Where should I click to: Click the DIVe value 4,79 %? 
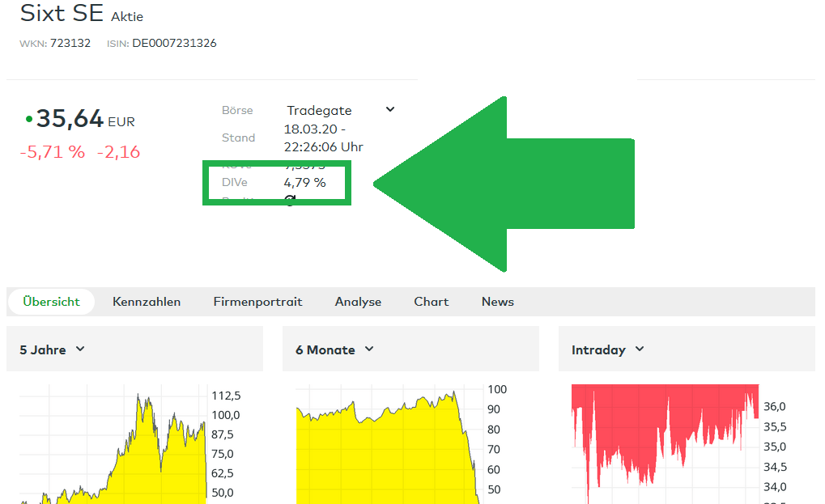[x=304, y=182]
